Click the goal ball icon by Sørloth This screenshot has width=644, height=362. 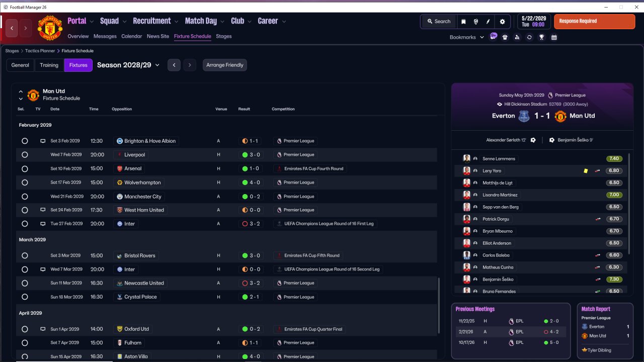(x=533, y=140)
